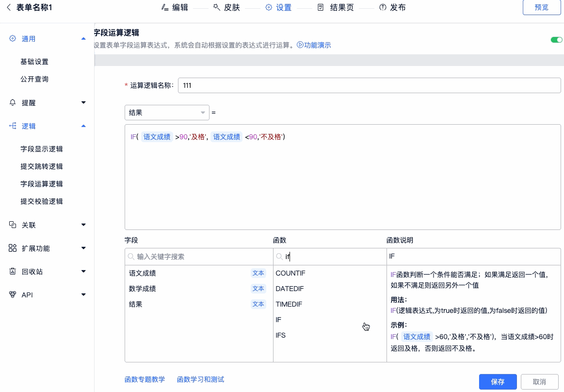Go to the 发布 step tab
The height and width of the screenshot is (392, 564).
(392, 8)
